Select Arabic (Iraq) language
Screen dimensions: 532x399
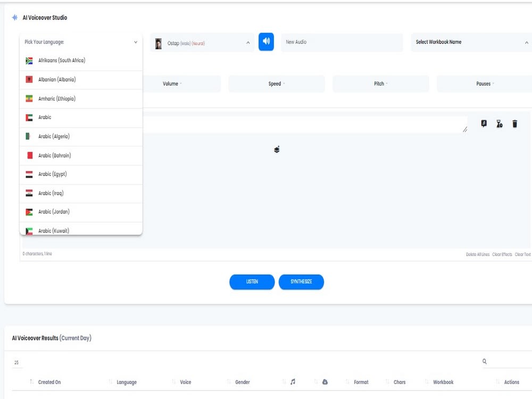point(81,194)
